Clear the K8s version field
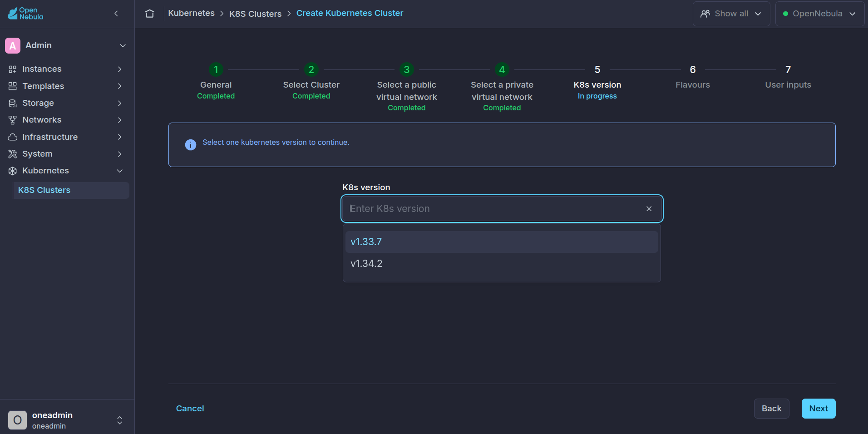 tap(649, 209)
